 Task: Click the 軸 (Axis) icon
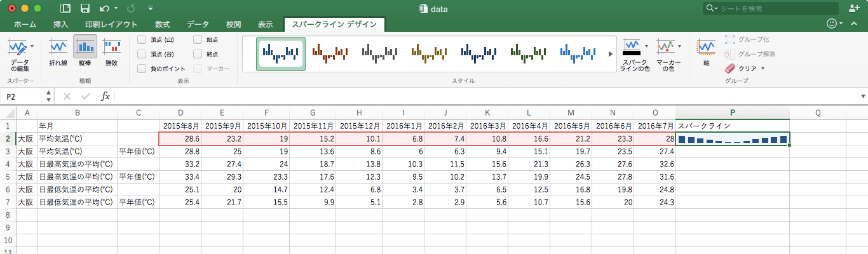coord(706,48)
